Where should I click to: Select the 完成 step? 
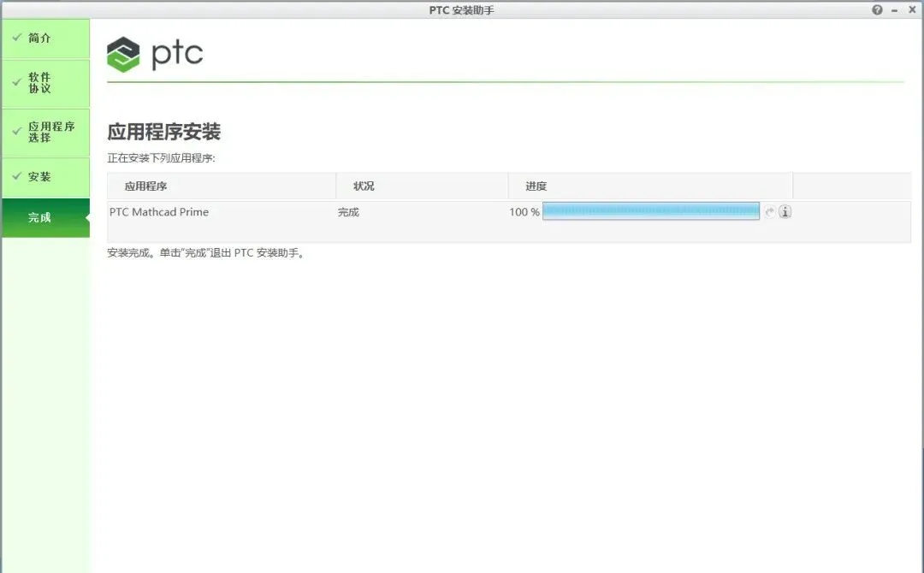click(x=46, y=218)
